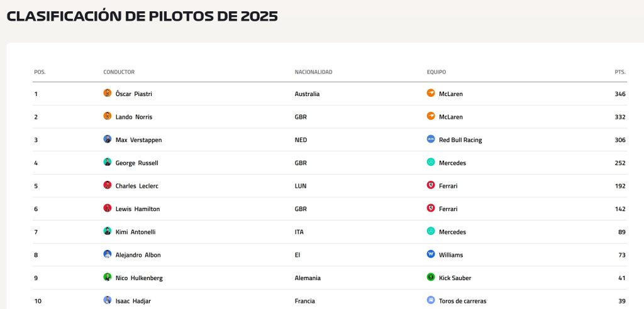This screenshot has height=309, width=644.
Task: Click Lando Norris's McLaren team logo
Action: 431,116
